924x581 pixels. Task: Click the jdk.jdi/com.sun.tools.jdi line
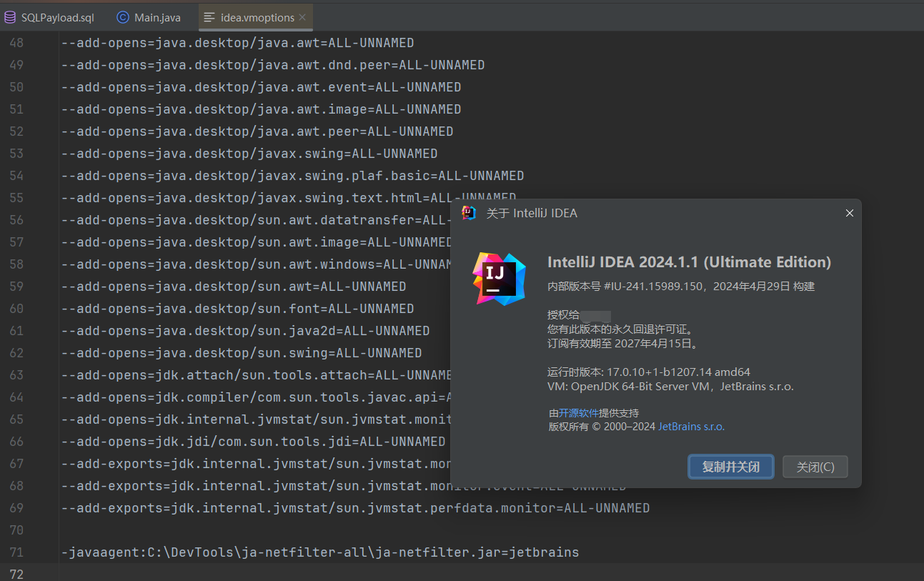click(253, 442)
